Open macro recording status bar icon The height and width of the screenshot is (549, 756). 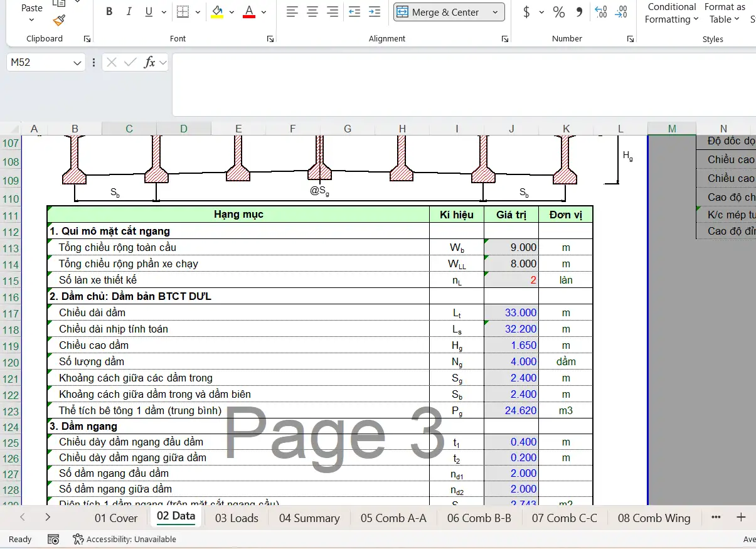53,540
